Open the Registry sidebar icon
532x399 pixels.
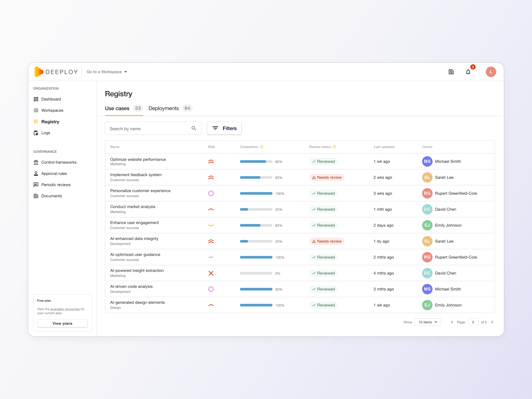(x=36, y=121)
